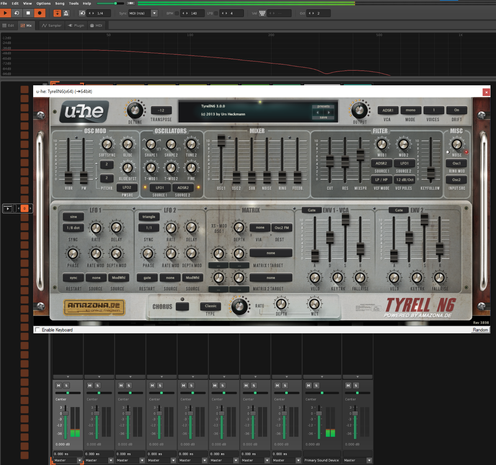Open the Help menu
496x465 pixels.
click(87, 3)
